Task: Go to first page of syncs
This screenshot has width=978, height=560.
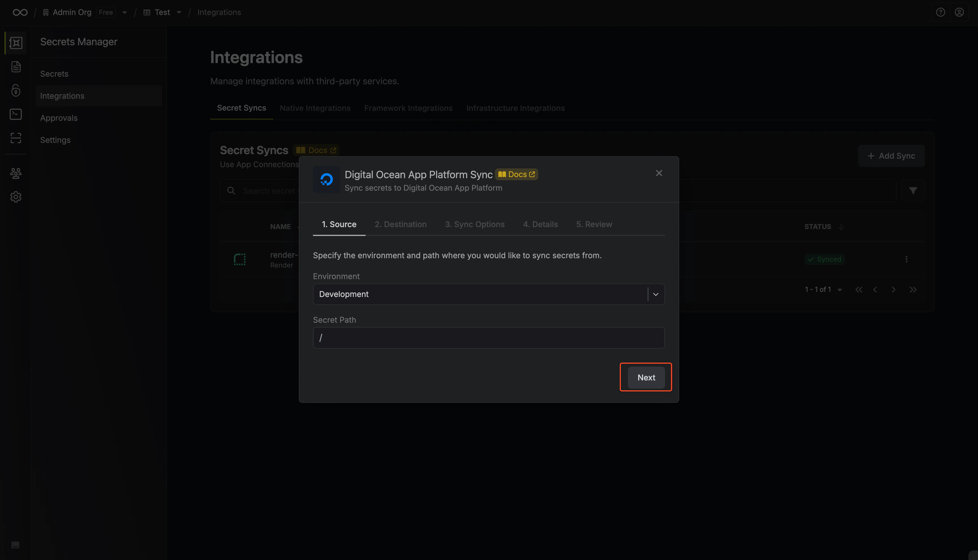Action: coord(859,290)
